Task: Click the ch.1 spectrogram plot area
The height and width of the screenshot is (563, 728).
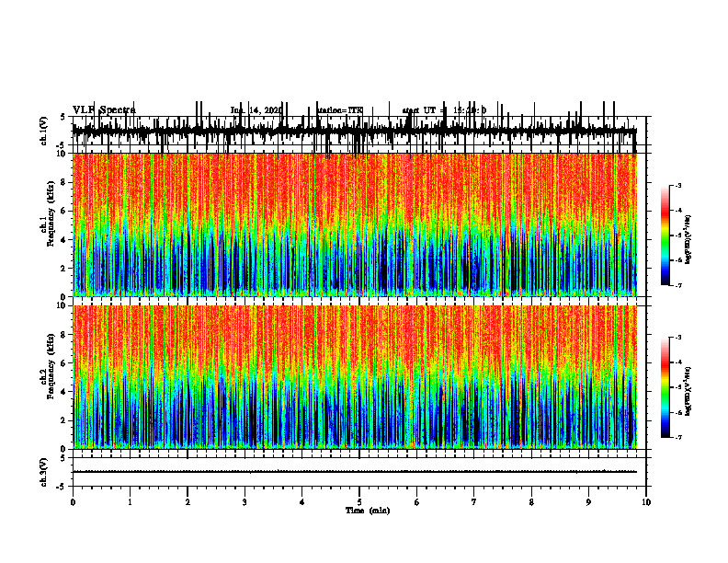Action: click(x=355, y=224)
